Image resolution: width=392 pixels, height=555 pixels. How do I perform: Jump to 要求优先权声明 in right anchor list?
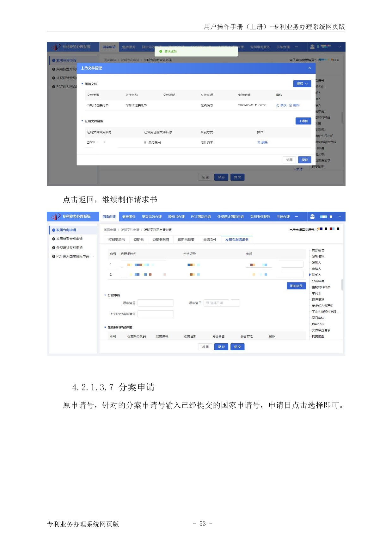(322, 306)
